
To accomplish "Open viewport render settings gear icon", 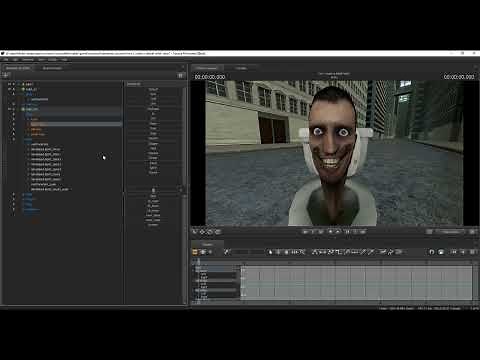I will (472, 231).
